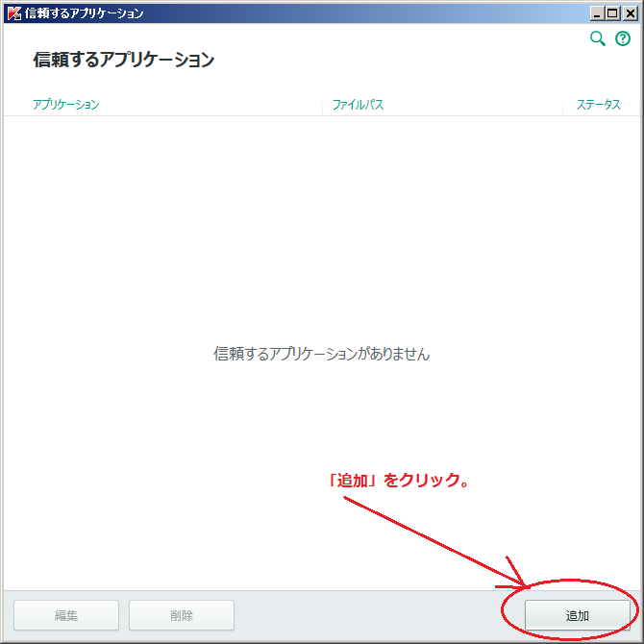The image size is (644, 644).
Task: Open help via the question mark icon
Action: (622, 38)
